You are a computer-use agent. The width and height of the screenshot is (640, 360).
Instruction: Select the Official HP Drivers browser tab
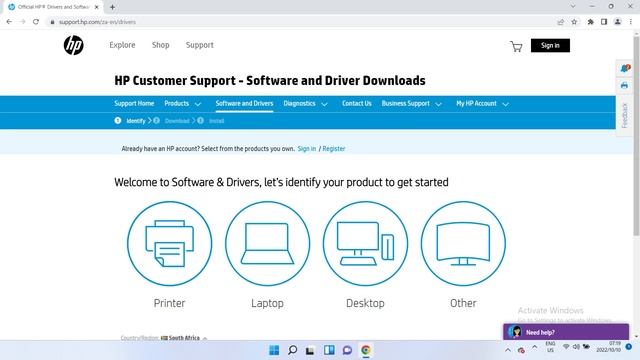[54, 7]
